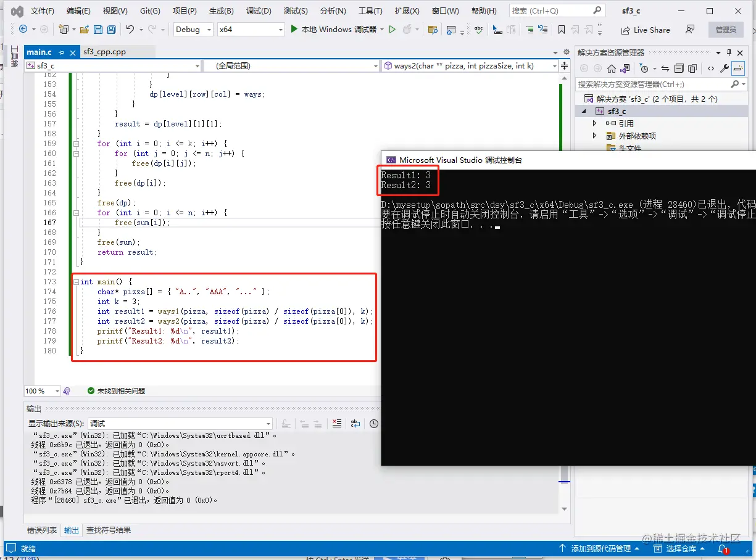The width and height of the screenshot is (756, 560).
Task: Click the 工具箱 side tab
Action: [x=14, y=56]
